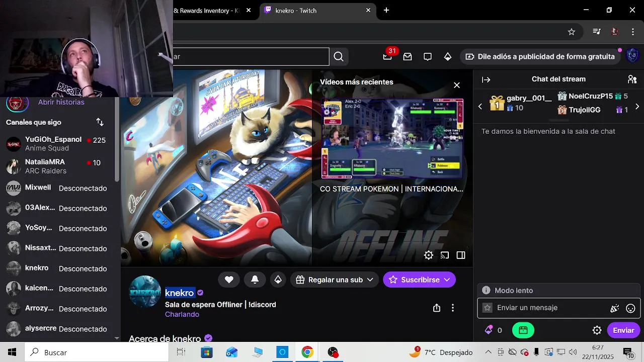644x362 pixels.
Task: Click 'Abrir historias' link in sidebar
Action: click(x=61, y=102)
